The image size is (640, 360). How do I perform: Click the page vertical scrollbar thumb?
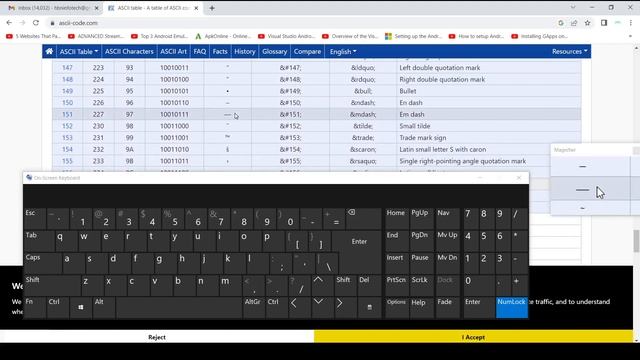(x=636, y=241)
